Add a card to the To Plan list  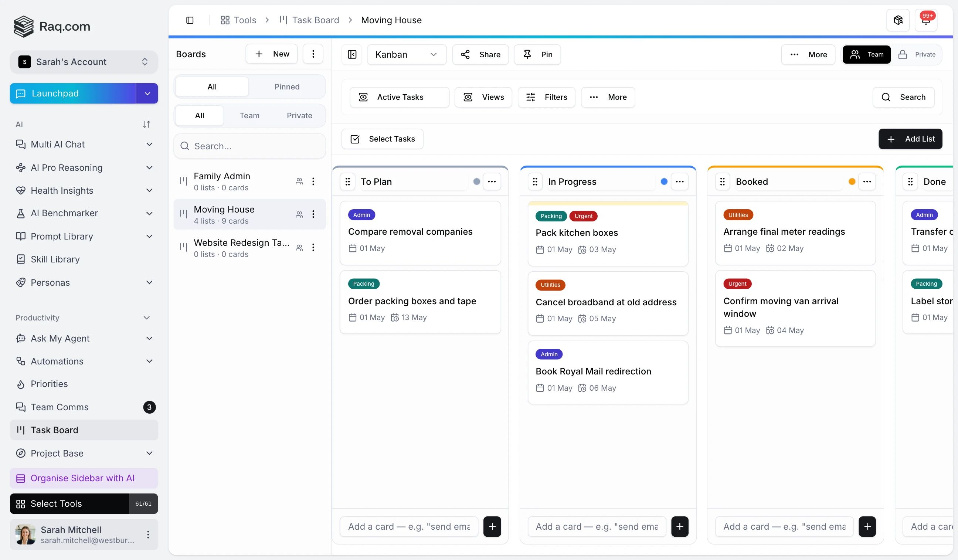point(492,526)
